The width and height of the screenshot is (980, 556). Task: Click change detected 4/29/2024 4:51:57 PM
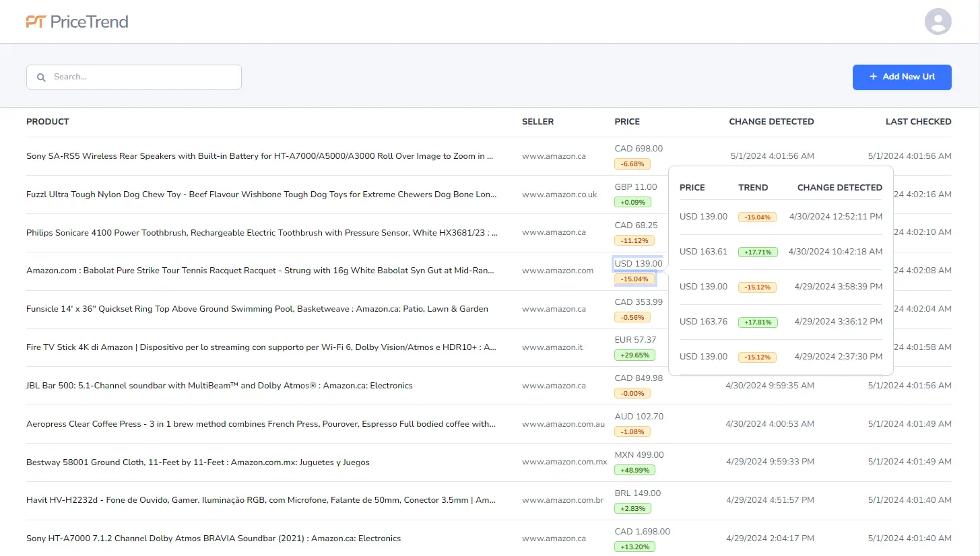coord(770,500)
